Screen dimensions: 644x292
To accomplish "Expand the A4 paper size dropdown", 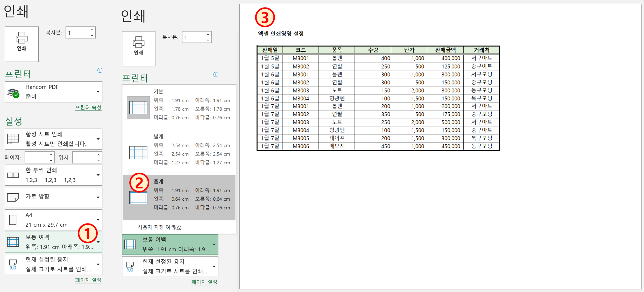I will 98,220.
